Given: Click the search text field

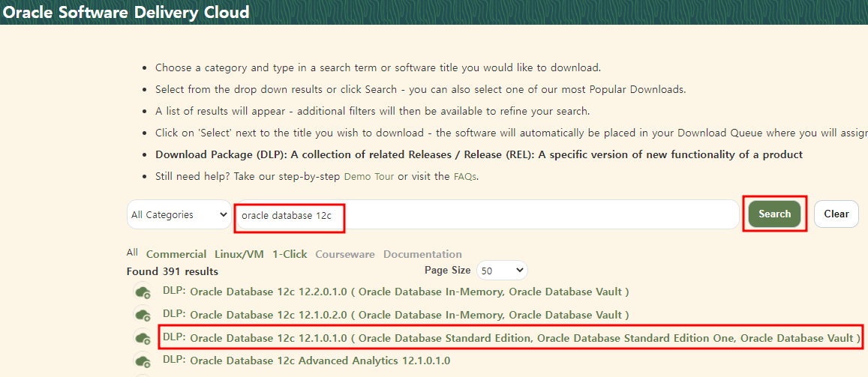Looking at the screenshot, I should click(487, 214).
